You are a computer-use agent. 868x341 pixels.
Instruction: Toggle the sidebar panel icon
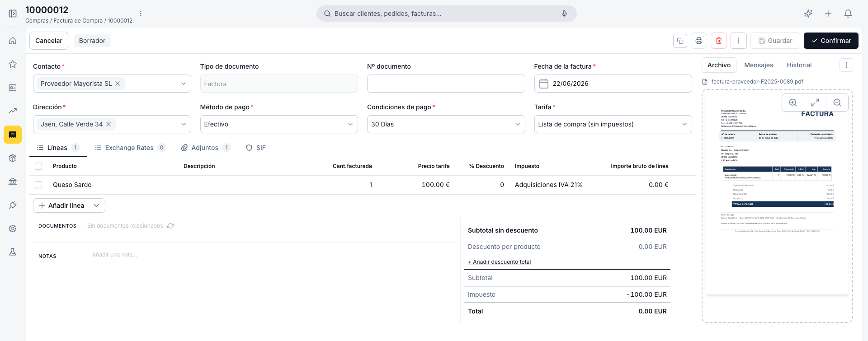pyautogui.click(x=13, y=14)
